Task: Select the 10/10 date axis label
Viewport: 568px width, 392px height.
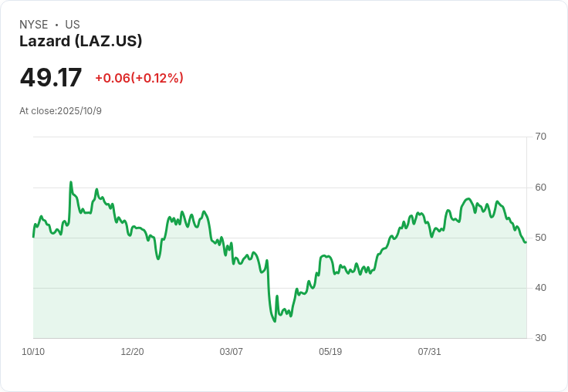Action: pos(33,352)
